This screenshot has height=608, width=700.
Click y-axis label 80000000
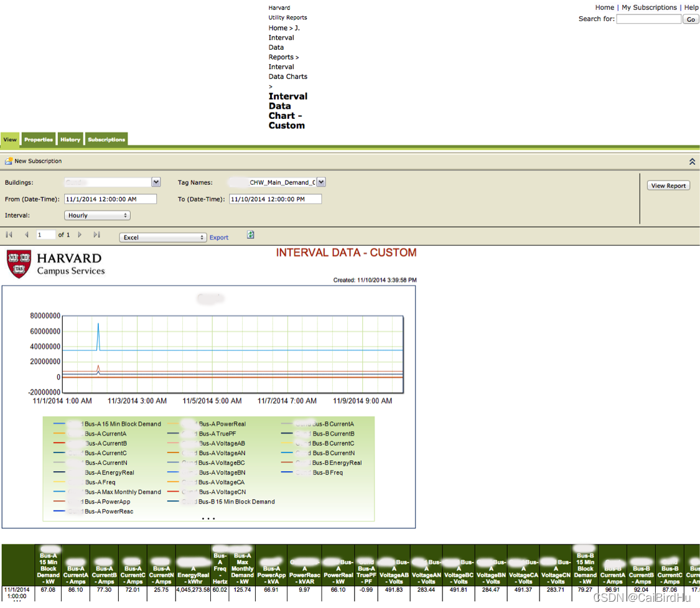click(45, 316)
